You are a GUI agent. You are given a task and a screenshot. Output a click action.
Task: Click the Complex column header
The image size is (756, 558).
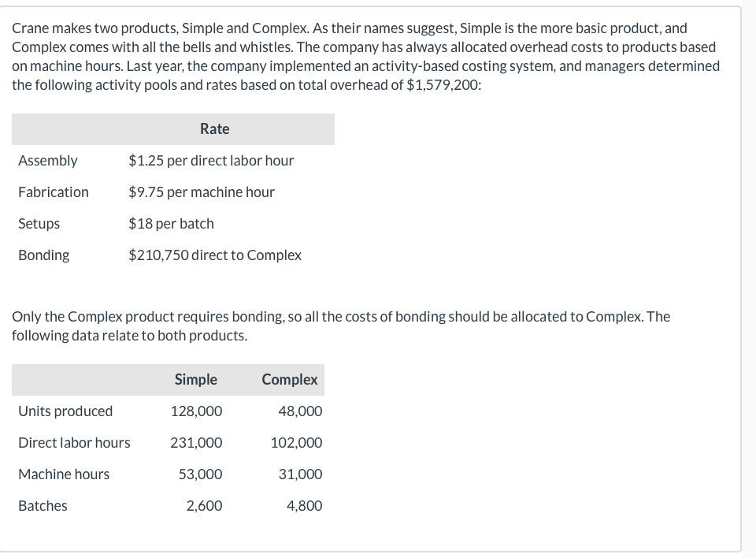[290, 379]
